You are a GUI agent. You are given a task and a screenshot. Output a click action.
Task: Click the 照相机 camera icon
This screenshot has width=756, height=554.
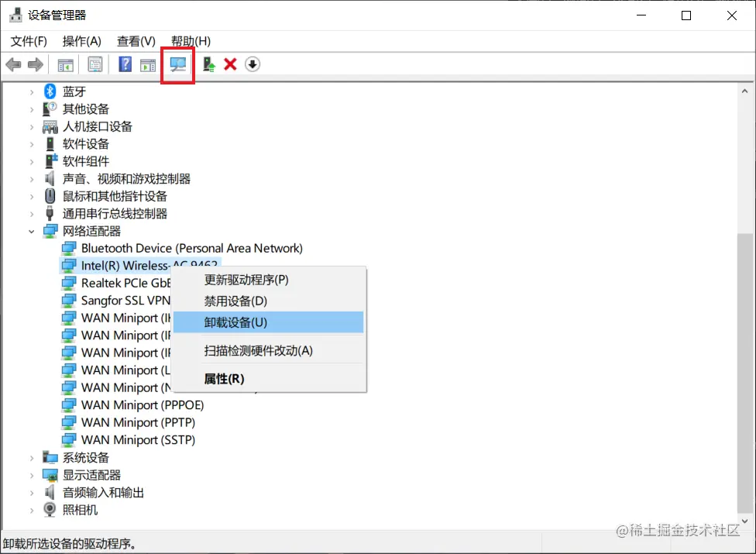tap(50, 509)
